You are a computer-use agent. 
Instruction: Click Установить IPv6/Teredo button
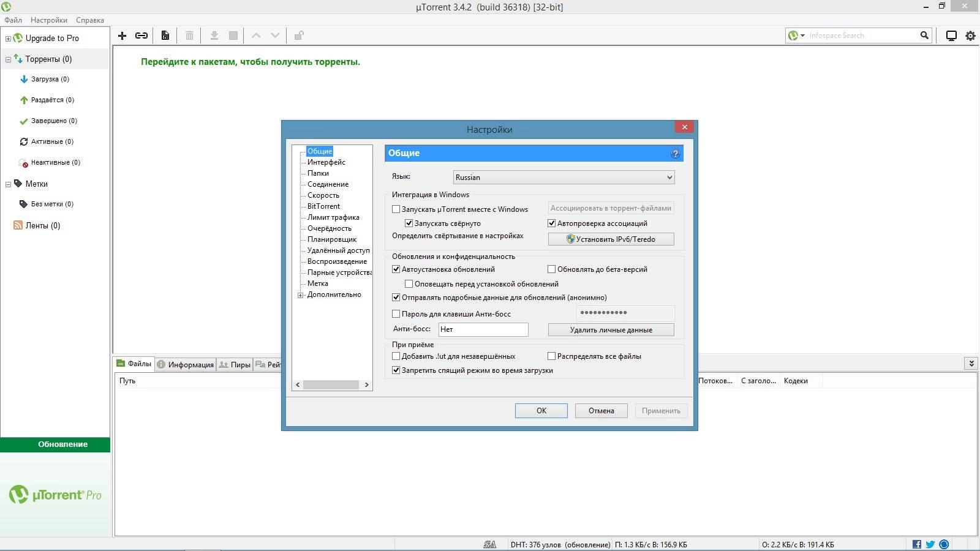(x=611, y=239)
